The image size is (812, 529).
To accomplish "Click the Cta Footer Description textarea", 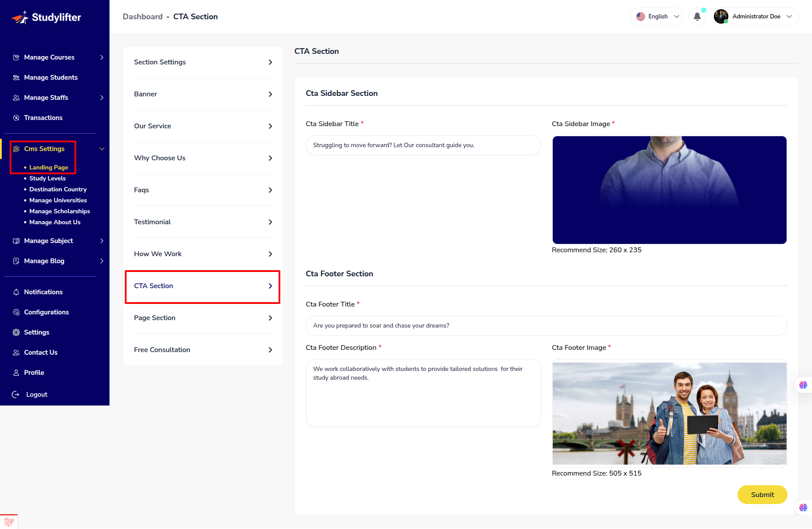I will (423, 393).
